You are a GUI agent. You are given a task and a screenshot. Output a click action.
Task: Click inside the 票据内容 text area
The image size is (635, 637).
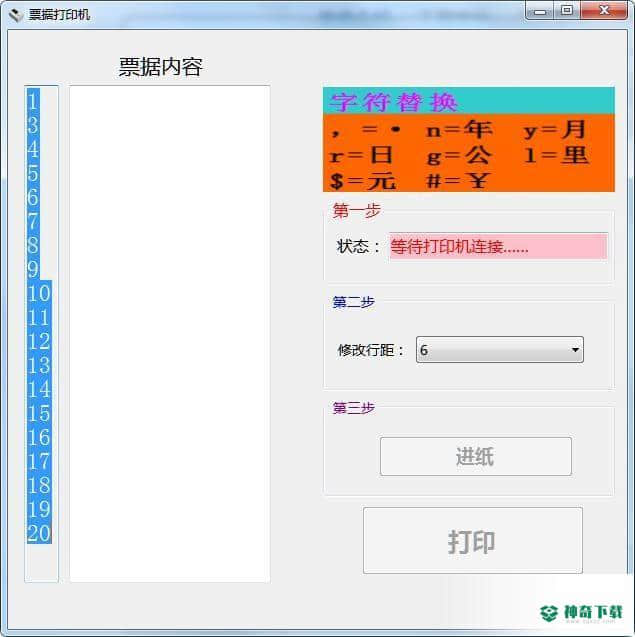(x=170, y=334)
